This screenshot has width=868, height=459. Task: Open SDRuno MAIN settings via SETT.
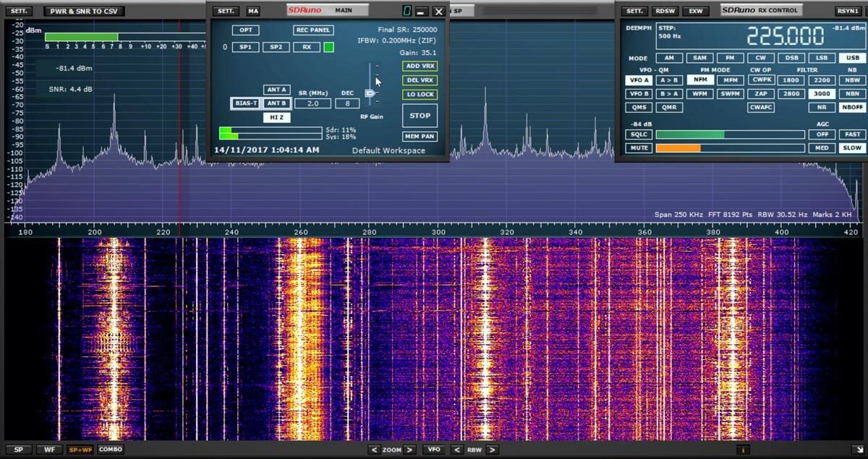[x=226, y=11]
